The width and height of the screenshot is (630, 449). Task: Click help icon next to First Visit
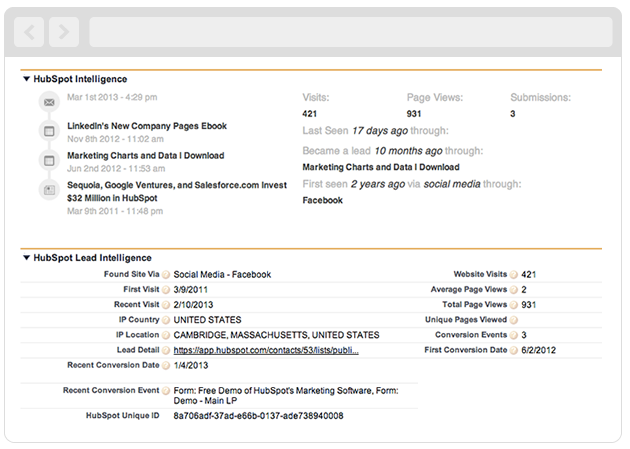click(166, 290)
